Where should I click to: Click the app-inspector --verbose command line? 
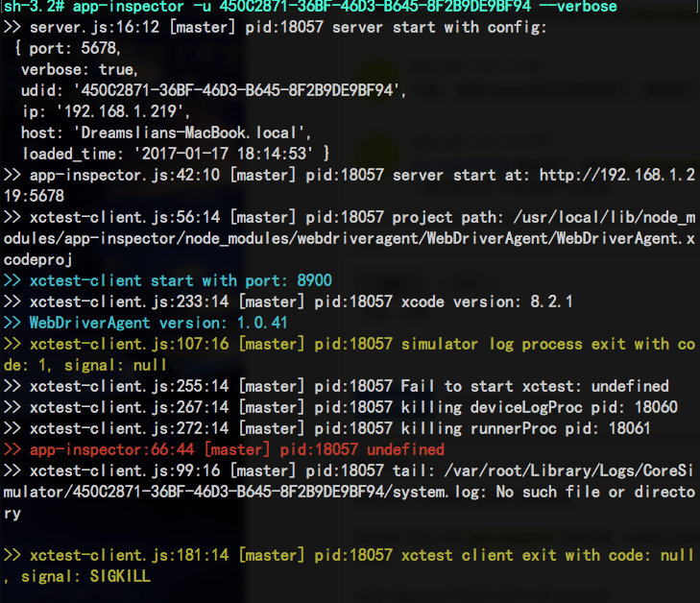(x=310, y=7)
